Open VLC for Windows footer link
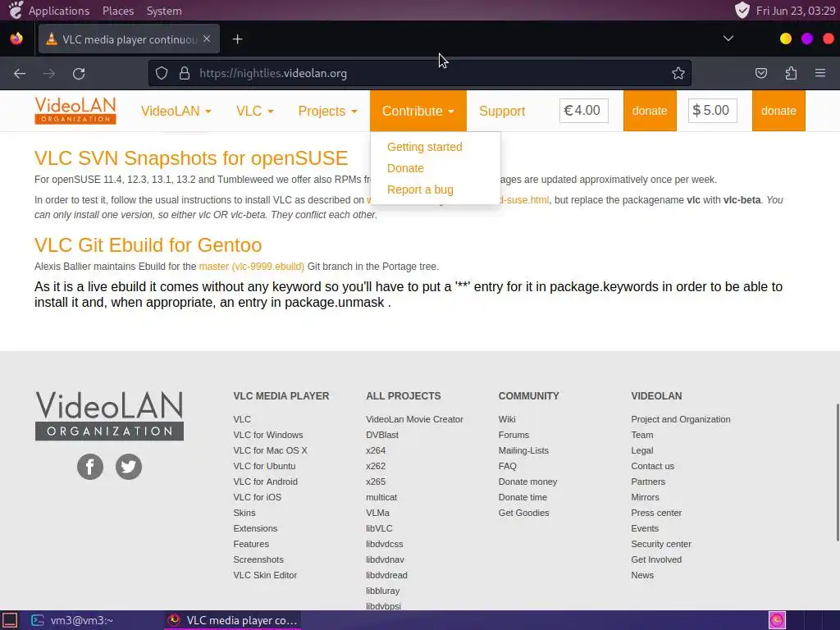 (x=268, y=435)
